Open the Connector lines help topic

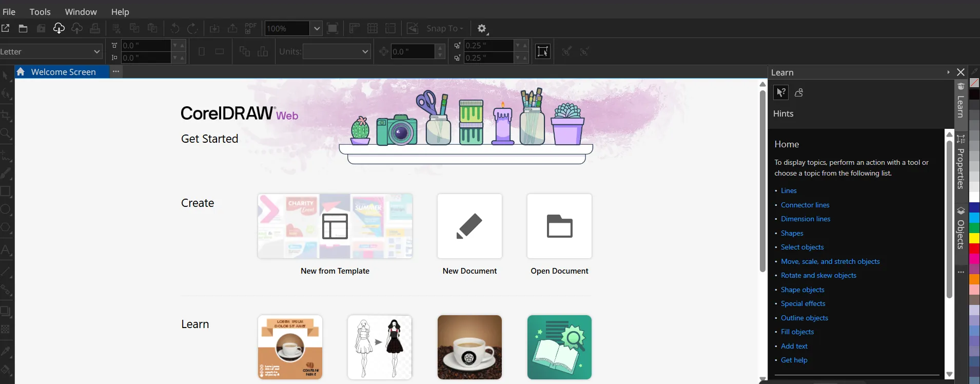click(x=805, y=205)
